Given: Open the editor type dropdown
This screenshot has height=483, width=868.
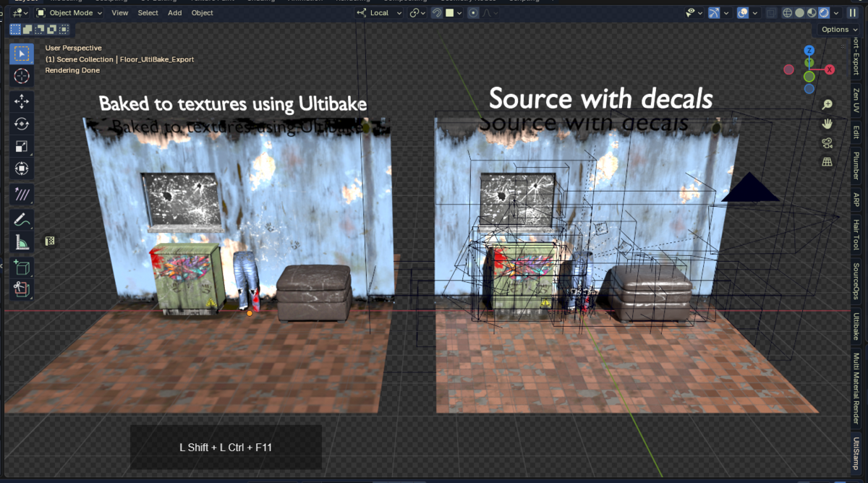Looking at the screenshot, I should [x=20, y=12].
